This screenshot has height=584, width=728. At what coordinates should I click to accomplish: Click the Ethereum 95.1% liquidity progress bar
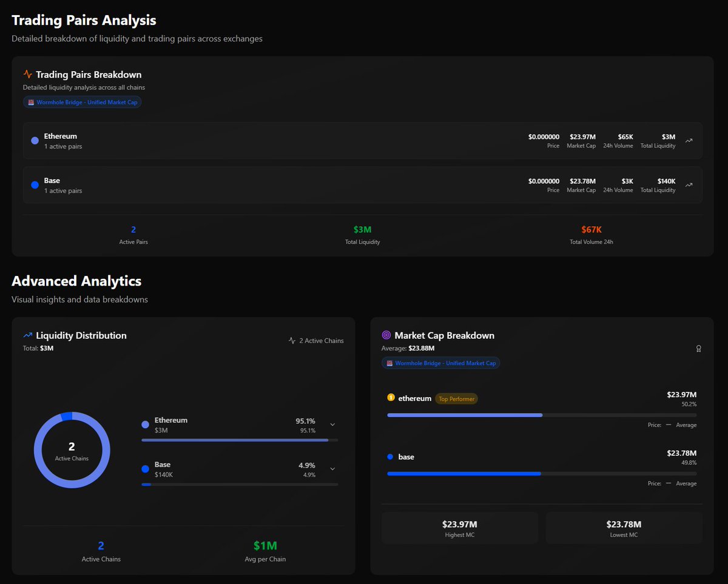tap(240, 440)
